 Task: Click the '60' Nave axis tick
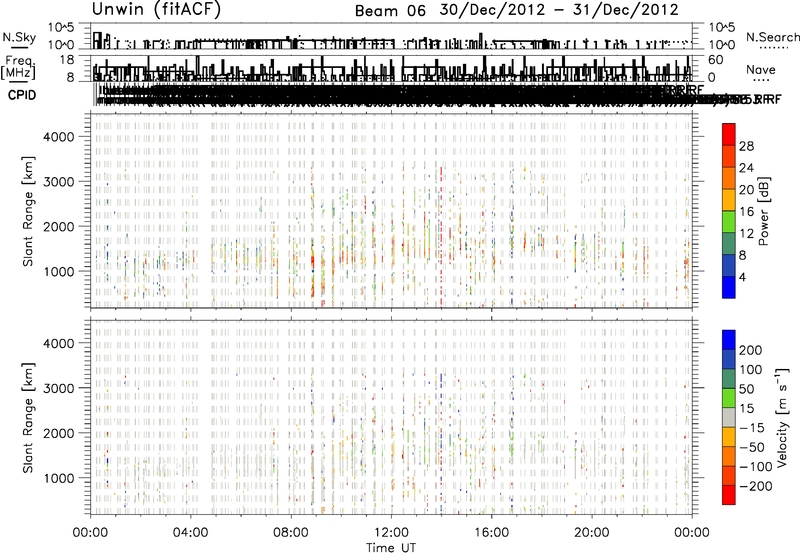click(x=715, y=60)
